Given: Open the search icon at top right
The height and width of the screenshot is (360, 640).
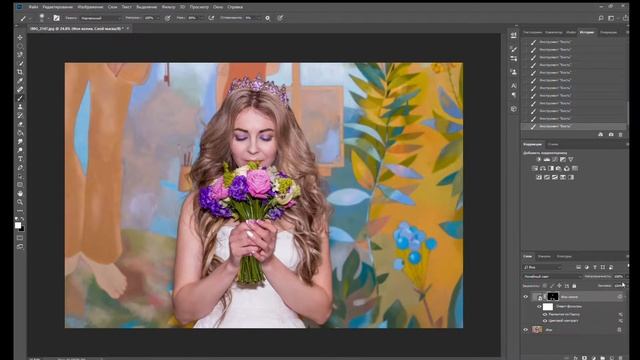Looking at the screenshot, I should point(601,18).
